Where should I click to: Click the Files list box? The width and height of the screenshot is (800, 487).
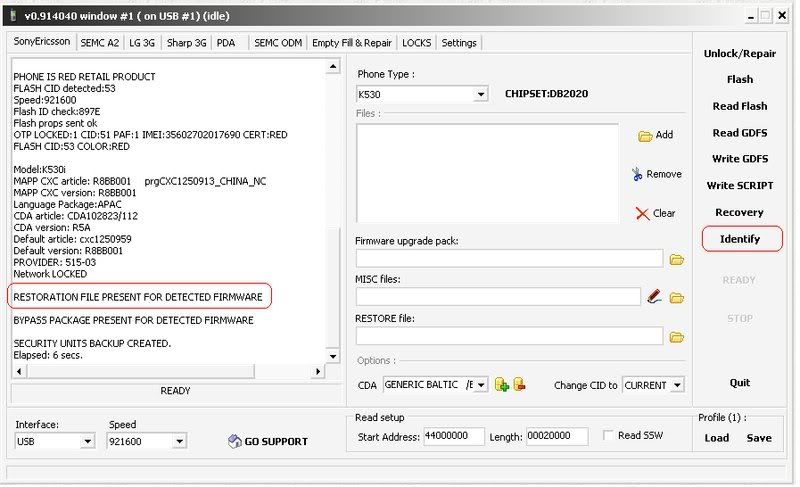click(x=487, y=172)
